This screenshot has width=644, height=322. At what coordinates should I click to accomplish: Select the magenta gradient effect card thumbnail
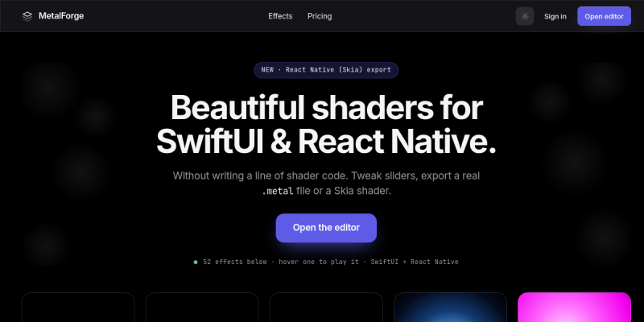(574, 308)
